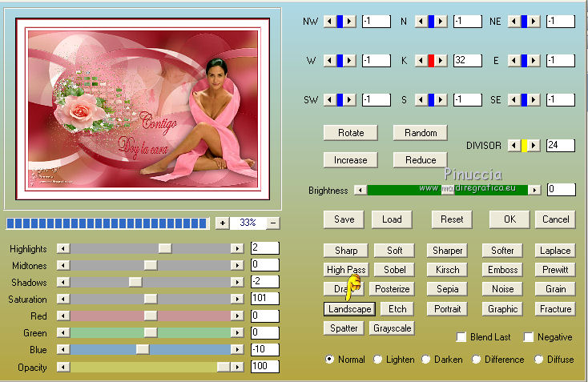Image resolution: width=588 pixels, height=382 pixels.
Task: Decrease the K center value arrow
Action: click(x=421, y=60)
